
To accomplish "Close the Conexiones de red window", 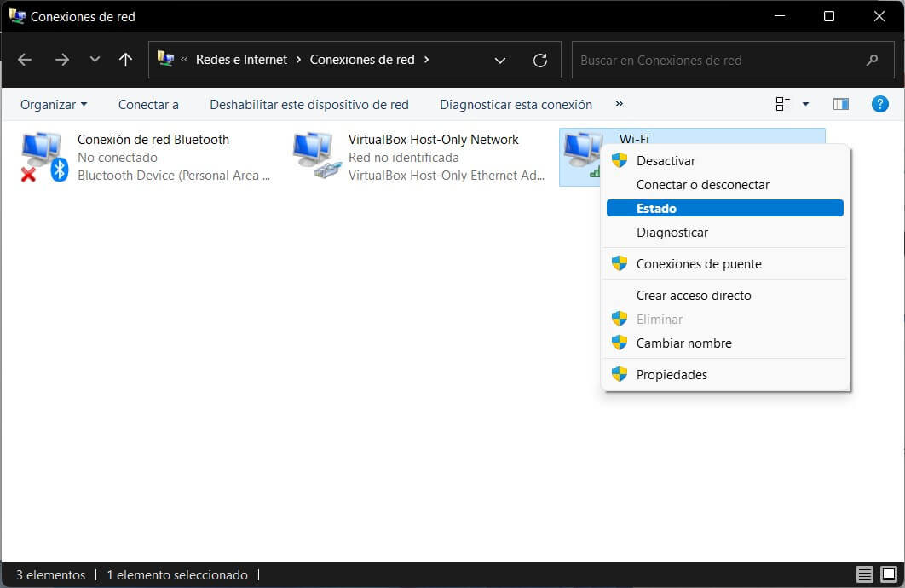I will (x=879, y=16).
